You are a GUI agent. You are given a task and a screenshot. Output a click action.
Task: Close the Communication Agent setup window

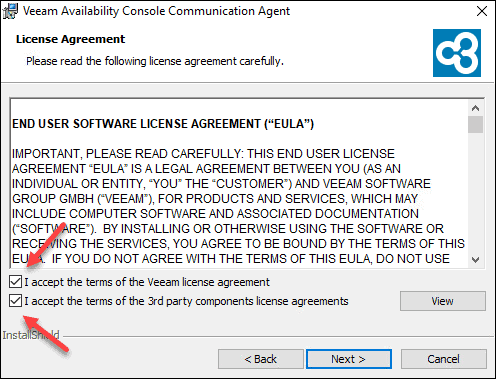pyautogui.click(x=482, y=11)
